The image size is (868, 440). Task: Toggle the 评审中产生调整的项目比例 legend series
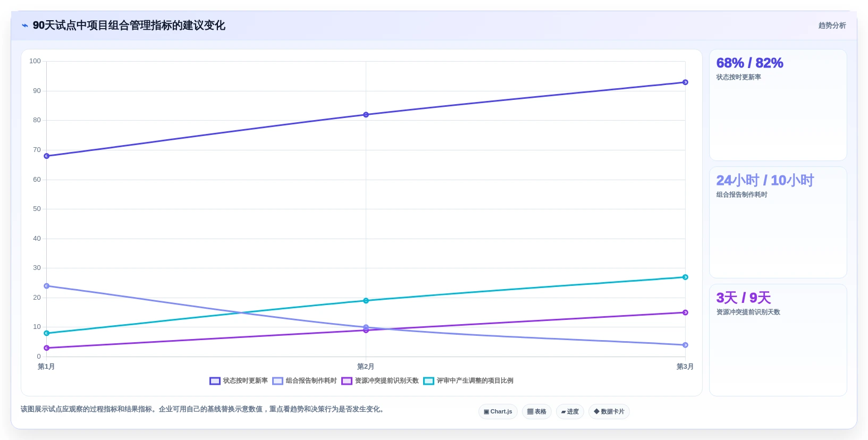[x=468, y=381]
